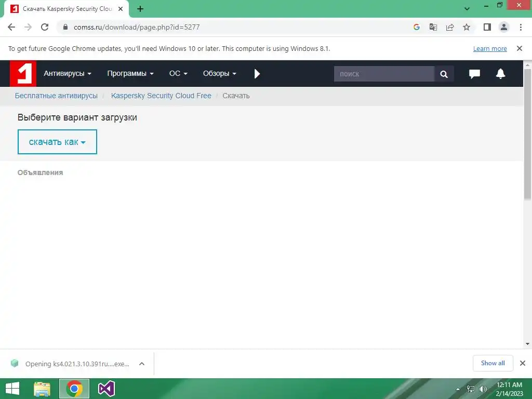Viewport: 532px width, 399px height.
Task: Open the tab search chevron
Action: pos(467,9)
